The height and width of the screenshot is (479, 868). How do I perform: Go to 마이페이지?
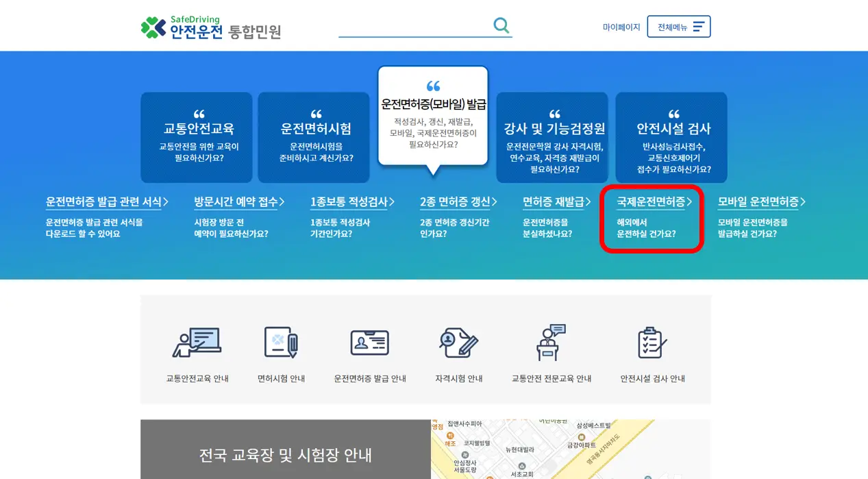point(621,26)
